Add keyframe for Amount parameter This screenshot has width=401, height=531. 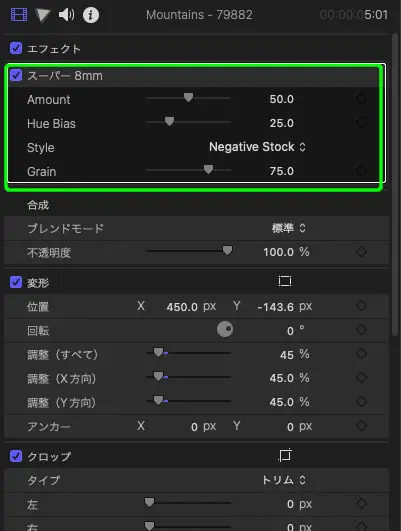361,99
